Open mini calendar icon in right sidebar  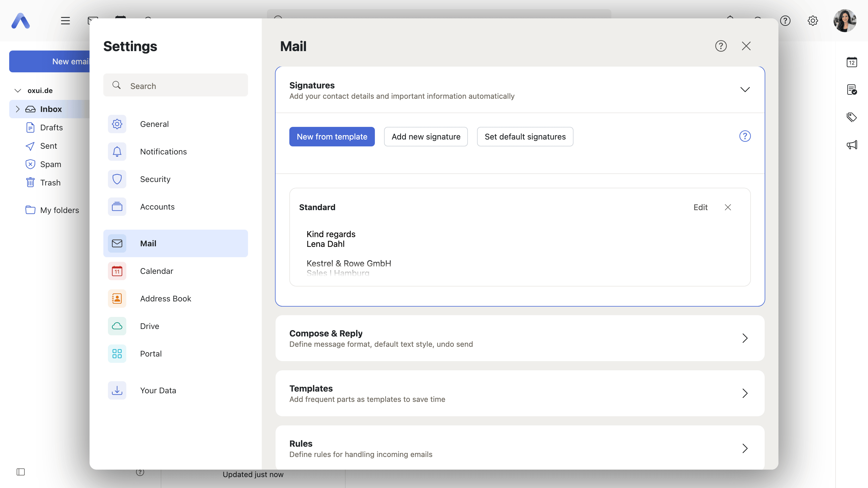[x=851, y=62]
